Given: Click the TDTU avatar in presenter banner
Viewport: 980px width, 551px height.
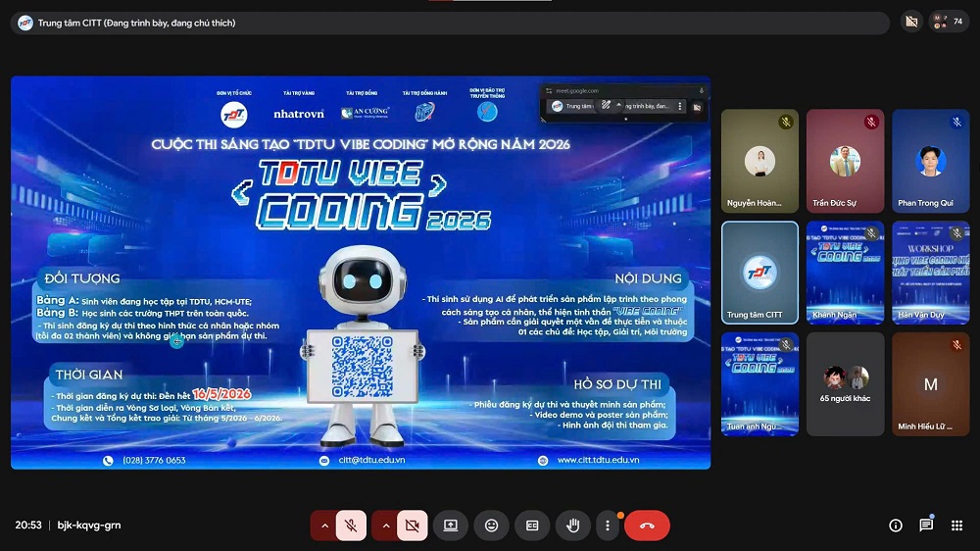Looking at the screenshot, I should pos(25,23).
